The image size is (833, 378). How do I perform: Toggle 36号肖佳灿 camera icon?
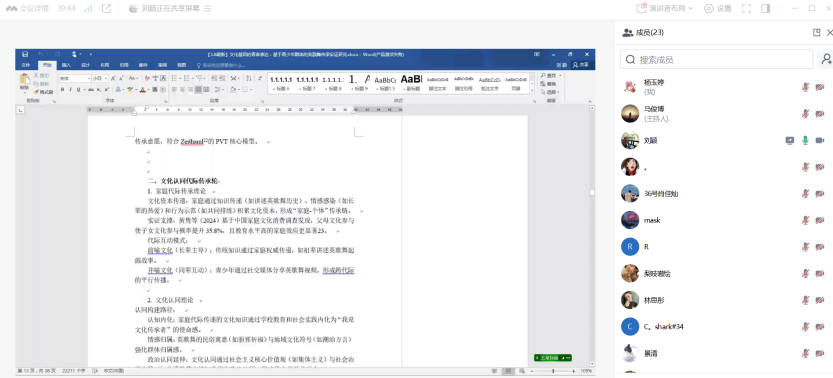click(820, 193)
